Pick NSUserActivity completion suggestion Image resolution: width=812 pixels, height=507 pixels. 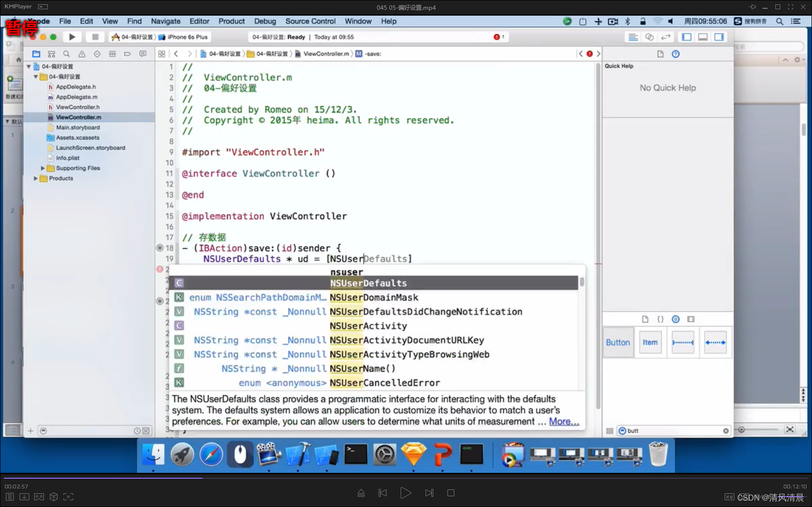[374, 326]
